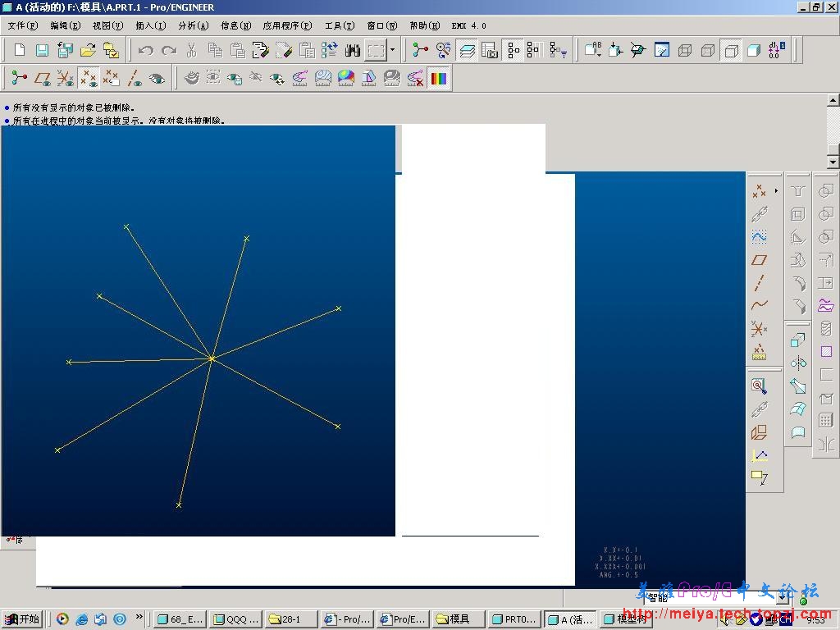
Task: Open the File menu
Action: point(23,25)
